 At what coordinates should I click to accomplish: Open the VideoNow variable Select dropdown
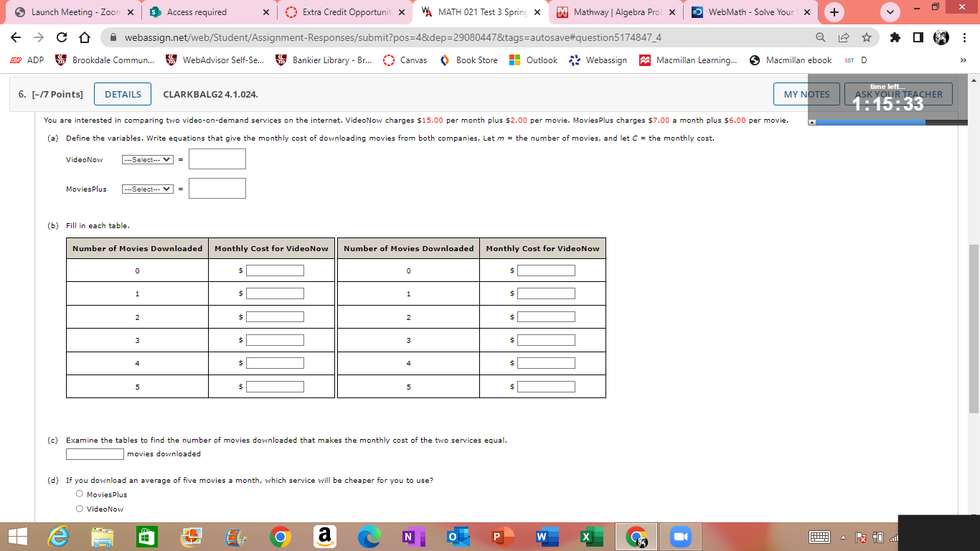(147, 159)
